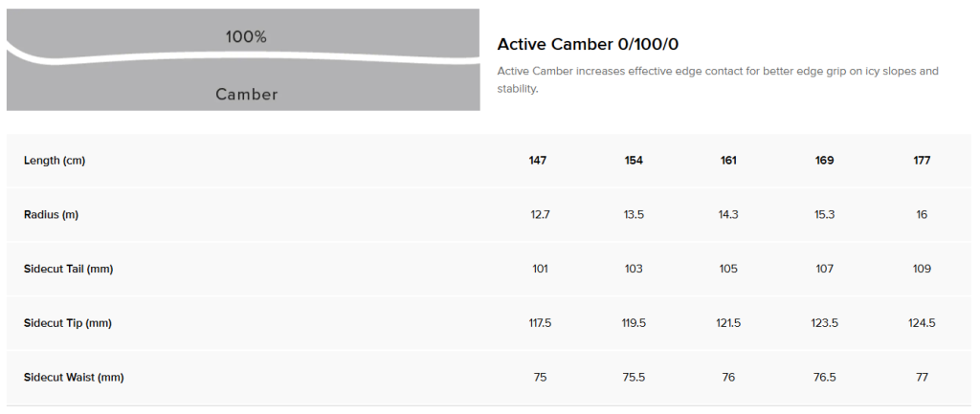Click the Active Camber 0/100/0 heading
The height and width of the screenshot is (414, 980).
click(589, 45)
